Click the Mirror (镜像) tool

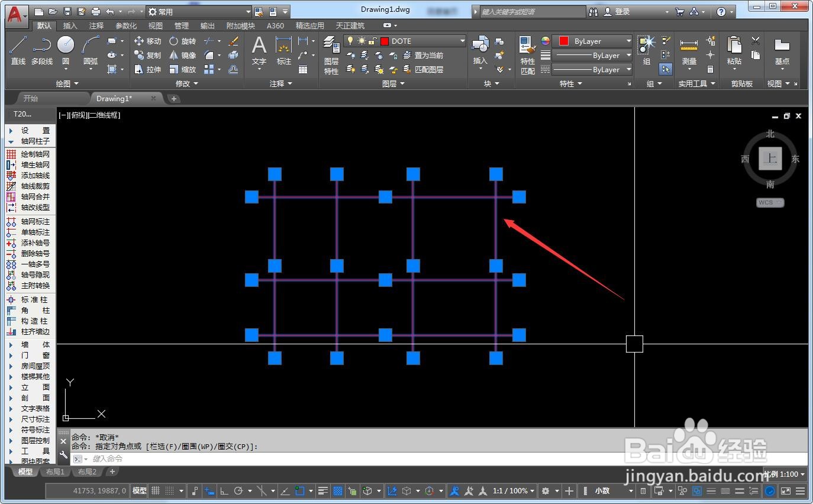(182, 55)
